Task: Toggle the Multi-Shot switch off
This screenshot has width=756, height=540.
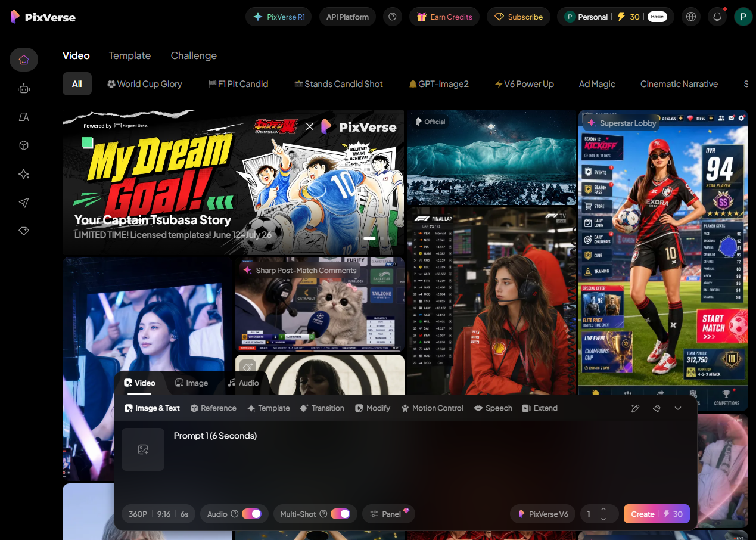Action: pos(340,514)
